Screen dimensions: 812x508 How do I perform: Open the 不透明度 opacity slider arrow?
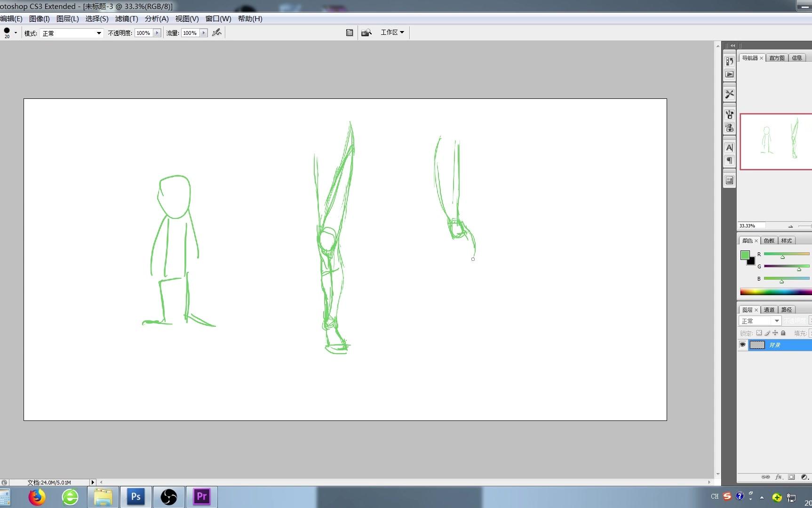(157, 33)
